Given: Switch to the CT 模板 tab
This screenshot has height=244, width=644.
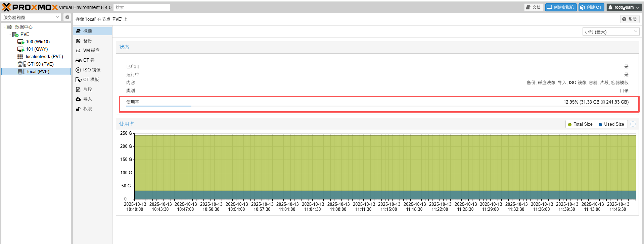Looking at the screenshot, I should click(x=91, y=80).
